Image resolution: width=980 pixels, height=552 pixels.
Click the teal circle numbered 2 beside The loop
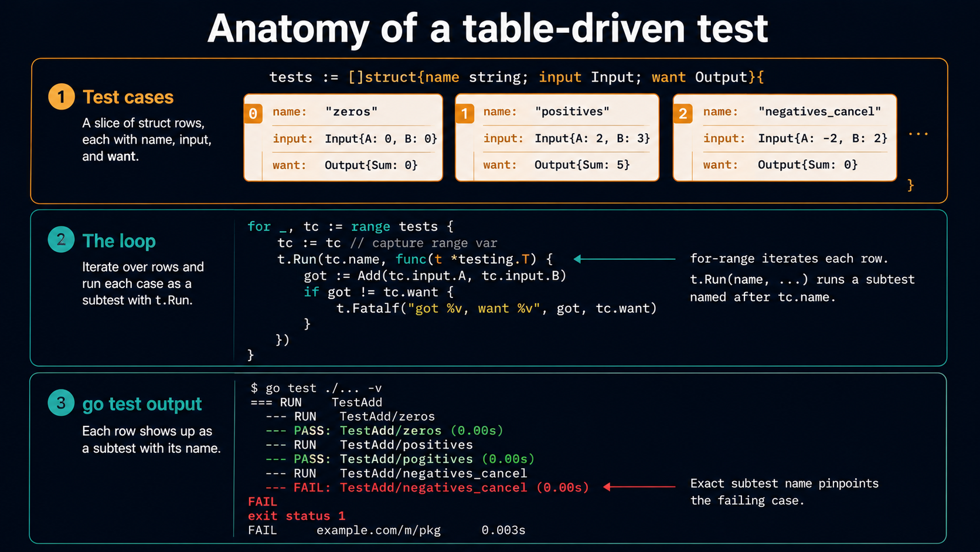pos(61,239)
